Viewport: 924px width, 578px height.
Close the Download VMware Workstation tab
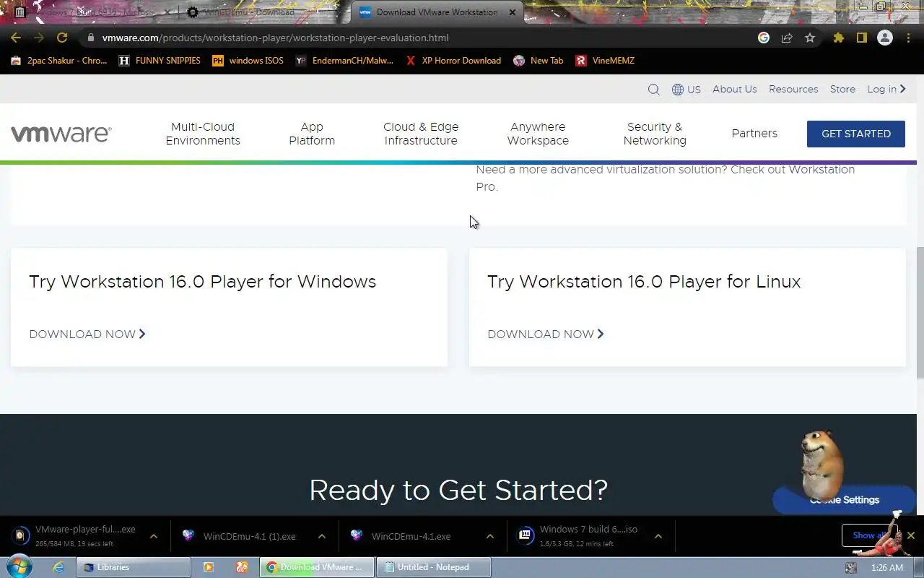[x=513, y=12]
